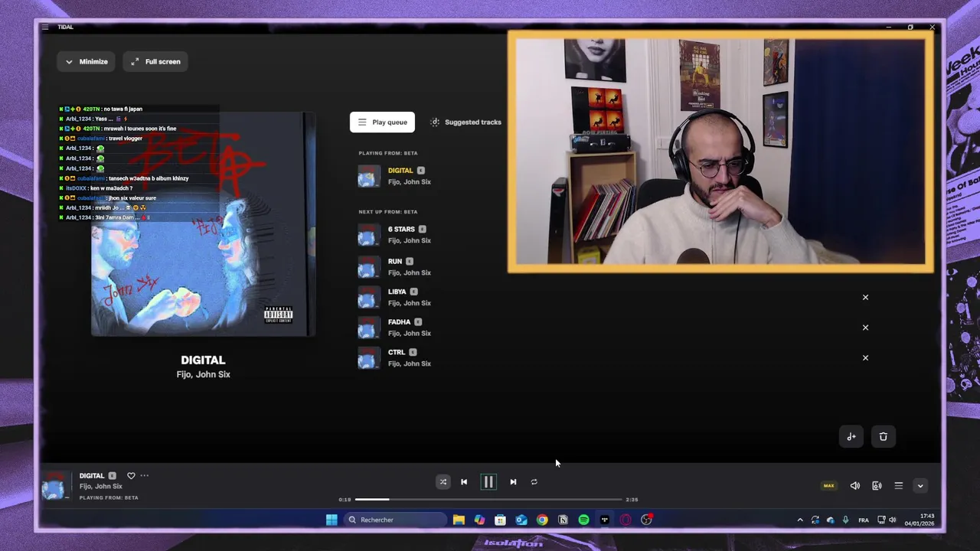Switch to Suggested tracks tab
The image size is (980, 551).
click(x=466, y=122)
